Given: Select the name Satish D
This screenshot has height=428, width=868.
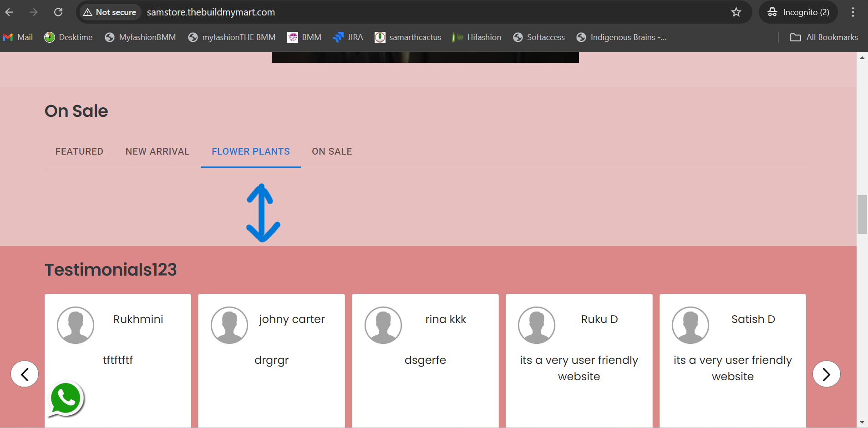Looking at the screenshot, I should point(753,319).
